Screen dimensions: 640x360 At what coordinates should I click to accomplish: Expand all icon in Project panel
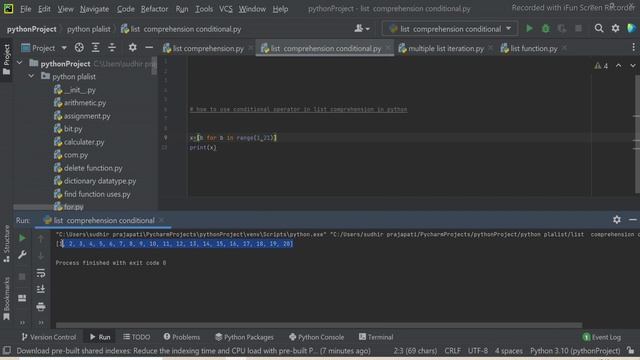click(96, 48)
